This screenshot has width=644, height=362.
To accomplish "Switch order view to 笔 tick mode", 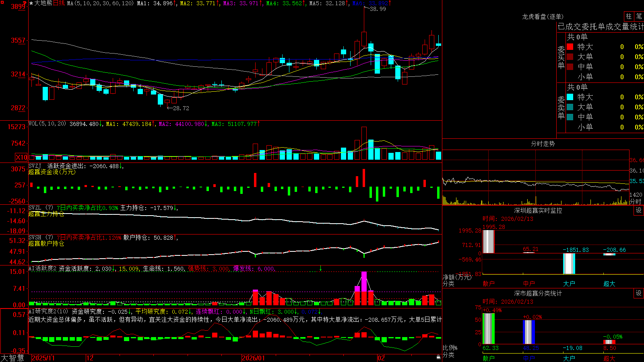I will point(639,16).
